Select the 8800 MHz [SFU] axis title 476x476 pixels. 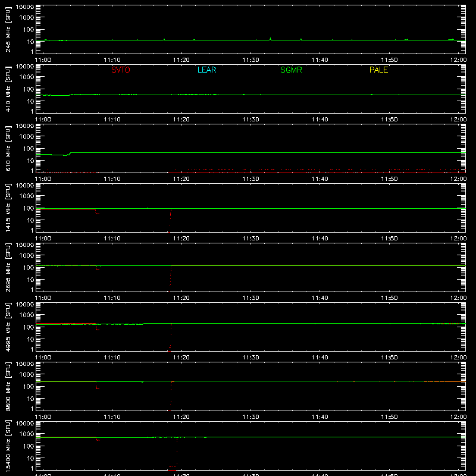(8, 386)
